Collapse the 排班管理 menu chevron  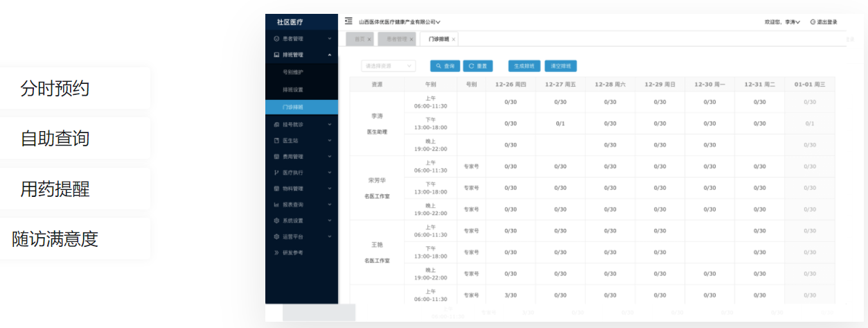click(x=330, y=55)
